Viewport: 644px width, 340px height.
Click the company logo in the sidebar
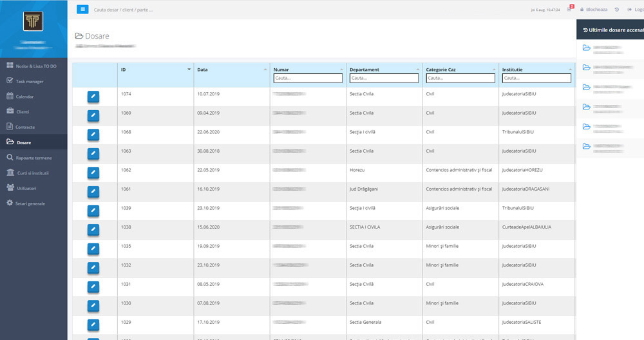pyautogui.click(x=33, y=22)
